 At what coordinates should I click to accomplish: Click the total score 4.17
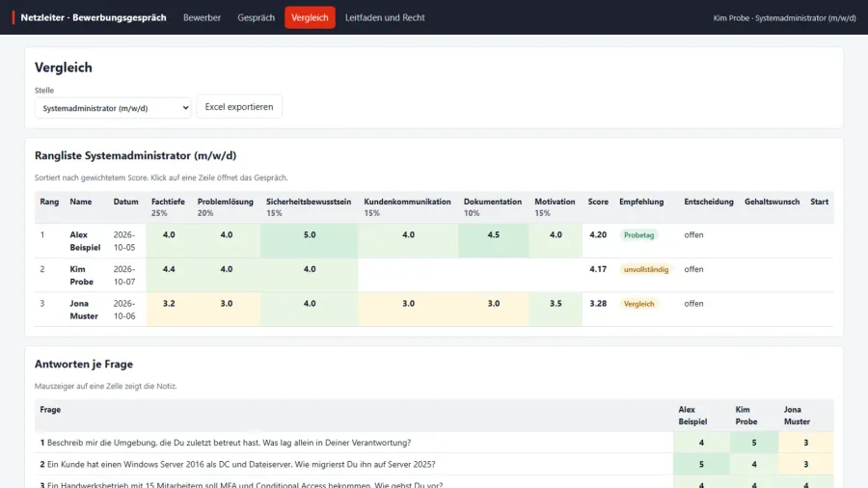coord(598,269)
